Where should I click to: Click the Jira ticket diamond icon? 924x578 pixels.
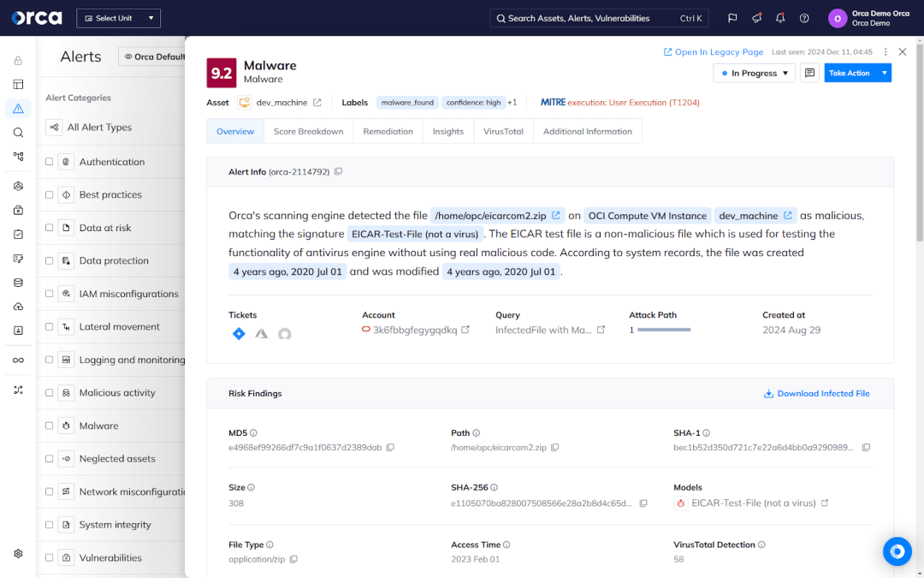(x=239, y=334)
